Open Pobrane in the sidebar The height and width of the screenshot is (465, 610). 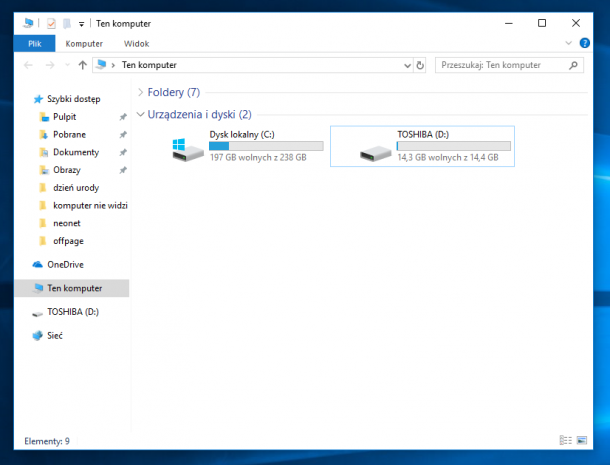pyautogui.click(x=69, y=135)
